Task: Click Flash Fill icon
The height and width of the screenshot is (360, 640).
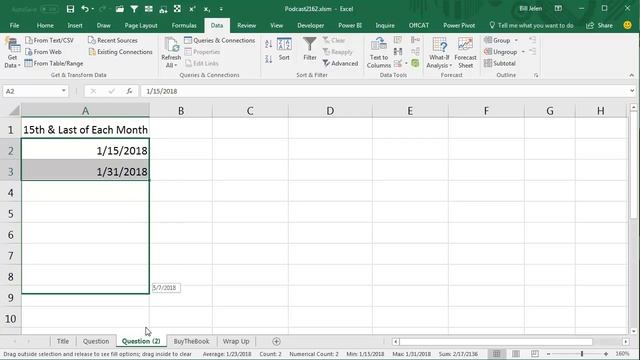Action: 398,40
